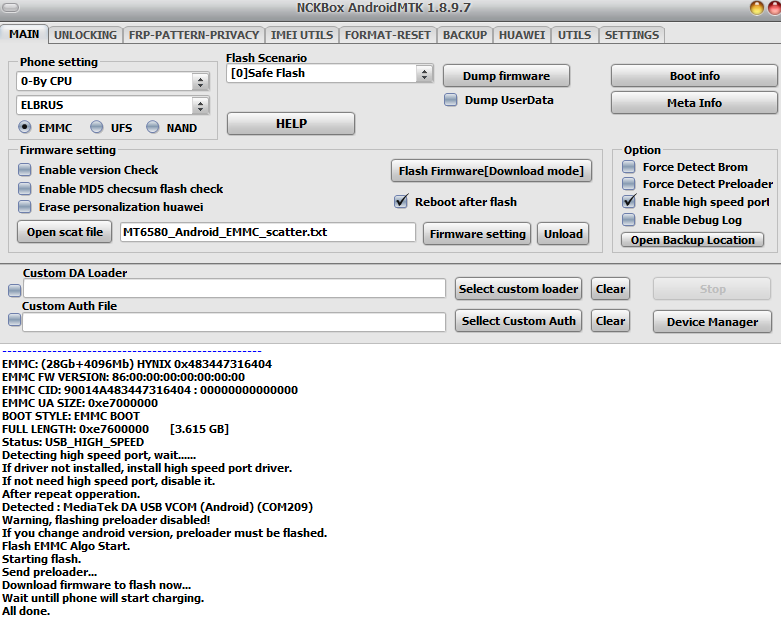Switch to the UNLOCKING tab

[85, 35]
